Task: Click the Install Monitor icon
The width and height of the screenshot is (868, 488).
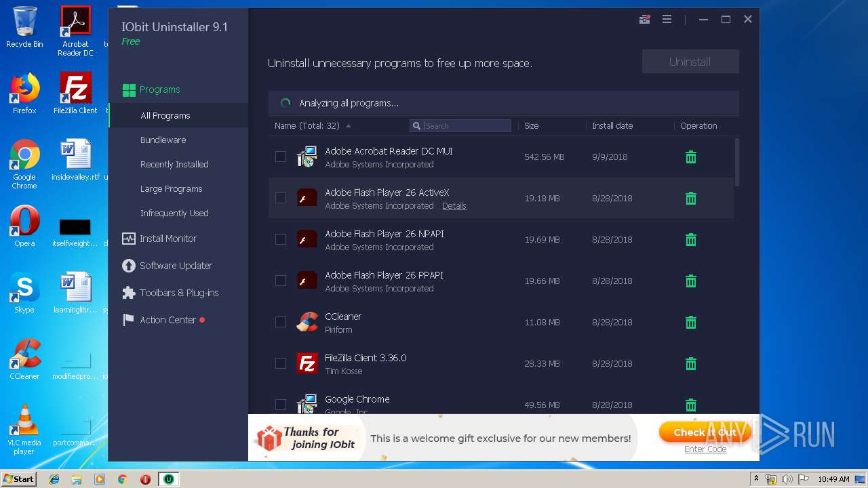Action: coord(128,239)
